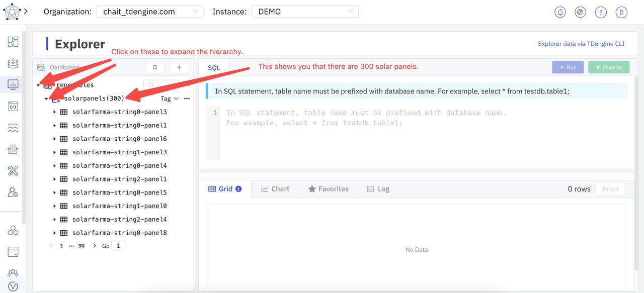Open the tools wrench icon in sidebar
The height and width of the screenshot is (293, 644).
13,171
